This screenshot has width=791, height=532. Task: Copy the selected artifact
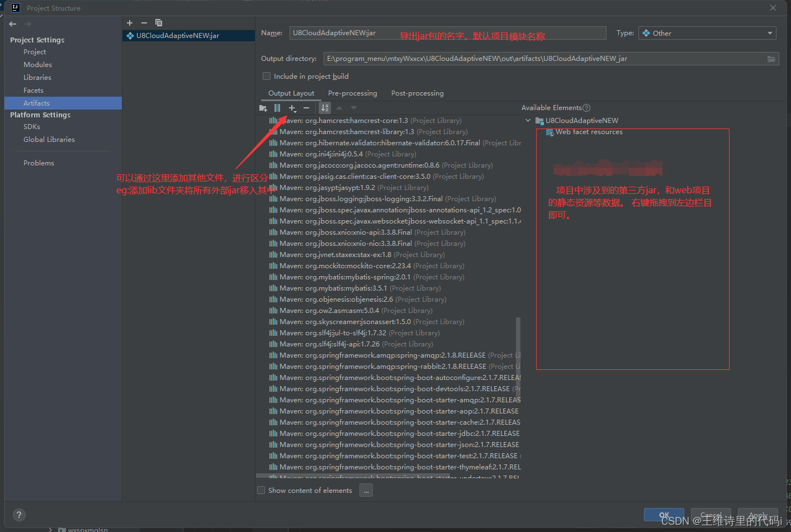click(159, 23)
